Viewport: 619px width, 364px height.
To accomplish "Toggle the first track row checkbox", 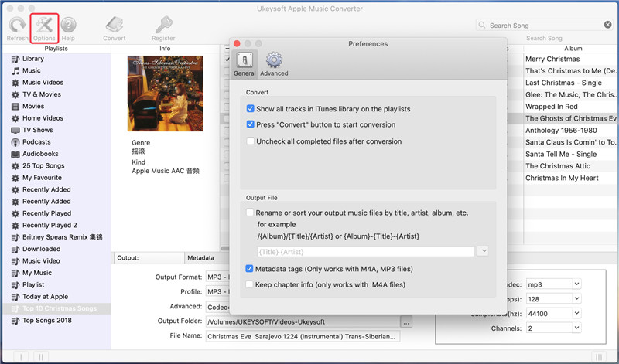I will (x=227, y=60).
